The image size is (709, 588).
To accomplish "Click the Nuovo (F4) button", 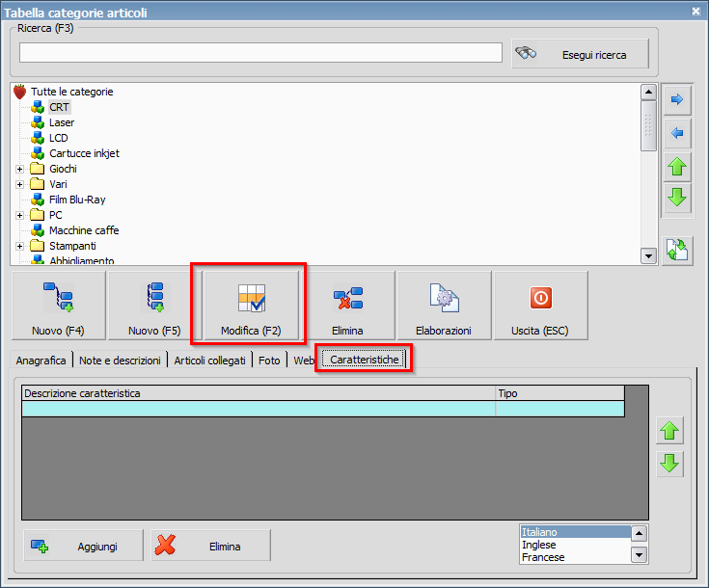I will tap(58, 306).
